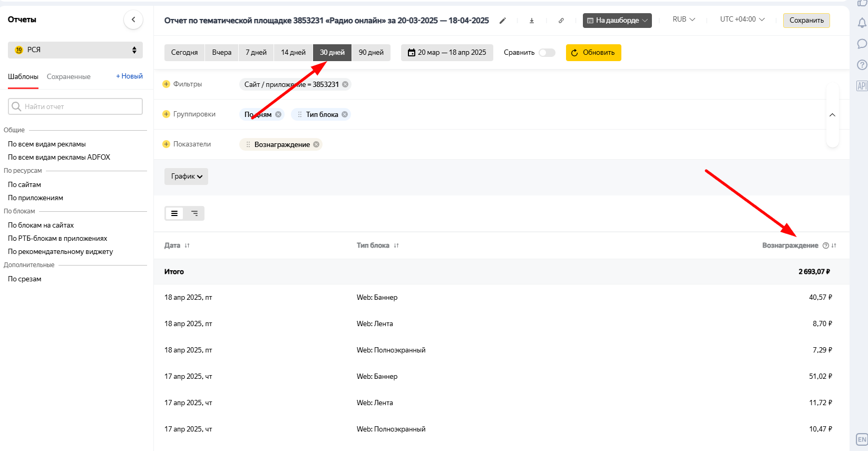Screen dimensions: 868x451
Task: Open По всем видам рекламы template
Action: (x=47, y=144)
